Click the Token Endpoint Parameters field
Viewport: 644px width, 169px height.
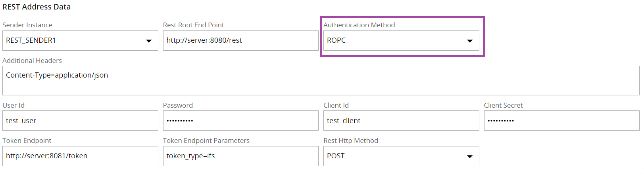point(240,156)
